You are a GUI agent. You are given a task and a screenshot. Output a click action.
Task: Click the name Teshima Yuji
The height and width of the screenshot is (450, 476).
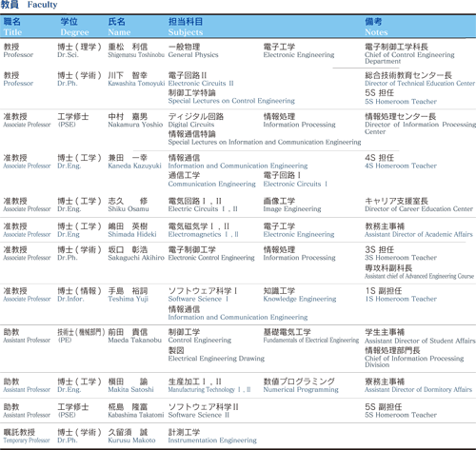coord(128,299)
